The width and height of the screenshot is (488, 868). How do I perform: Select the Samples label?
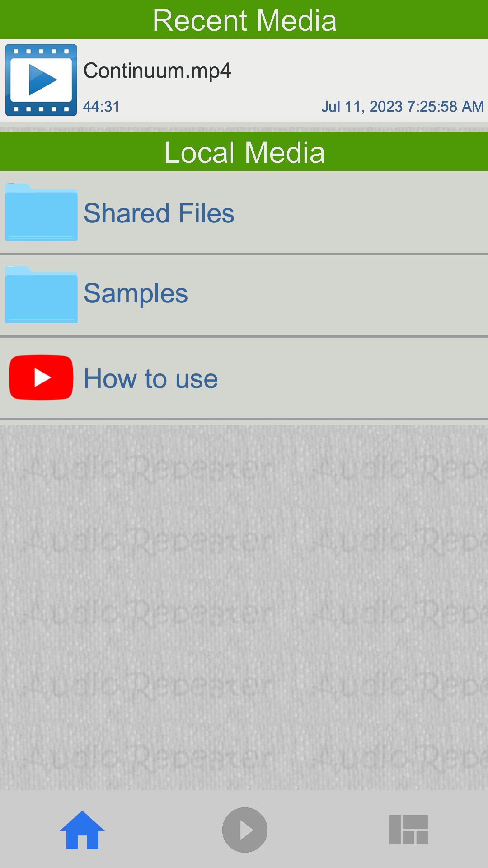pyautogui.click(x=136, y=294)
